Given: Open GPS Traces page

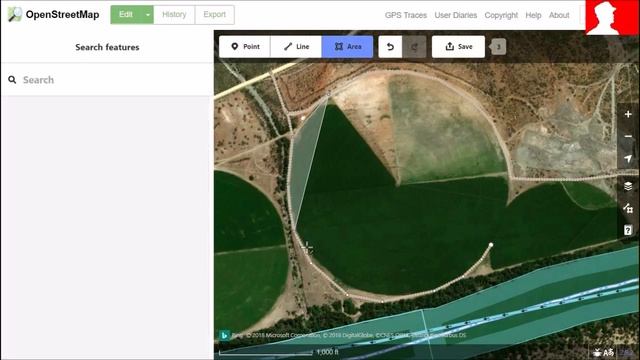Looking at the screenshot, I should tap(406, 15).
